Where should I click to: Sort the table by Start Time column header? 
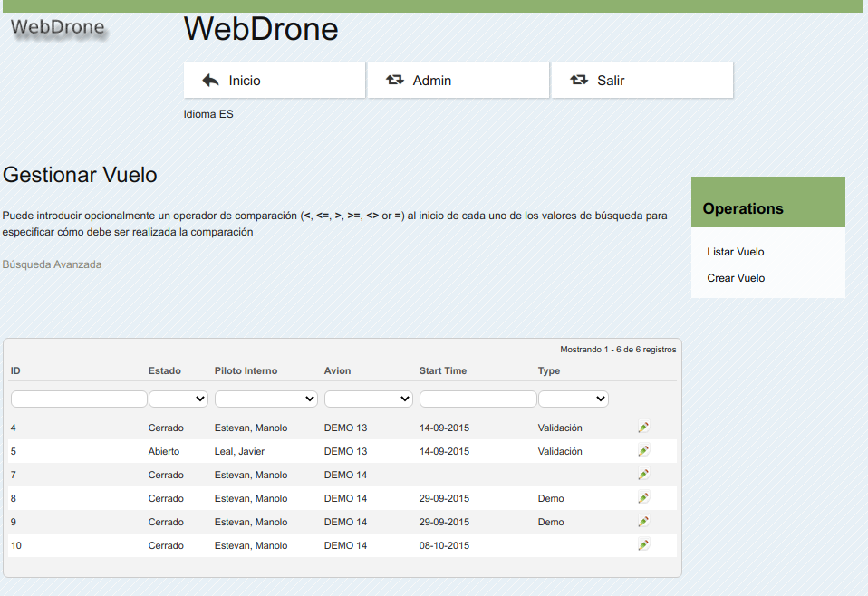pyautogui.click(x=443, y=370)
